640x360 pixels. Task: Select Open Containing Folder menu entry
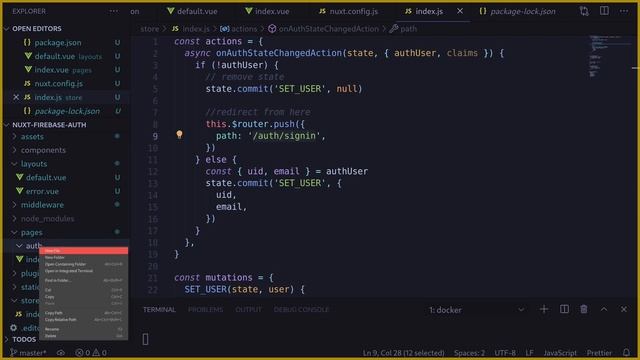pos(83,264)
